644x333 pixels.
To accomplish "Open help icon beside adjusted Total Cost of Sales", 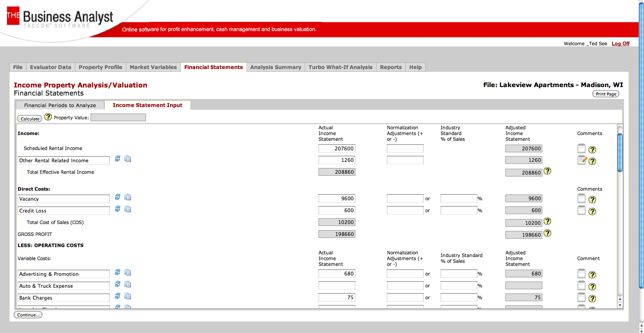I will point(547,221).
